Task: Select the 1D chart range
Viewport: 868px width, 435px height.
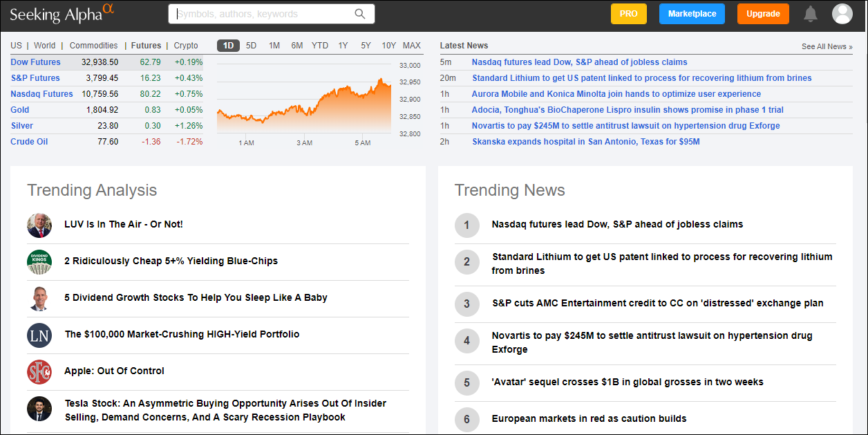Action: pos(228,46)
